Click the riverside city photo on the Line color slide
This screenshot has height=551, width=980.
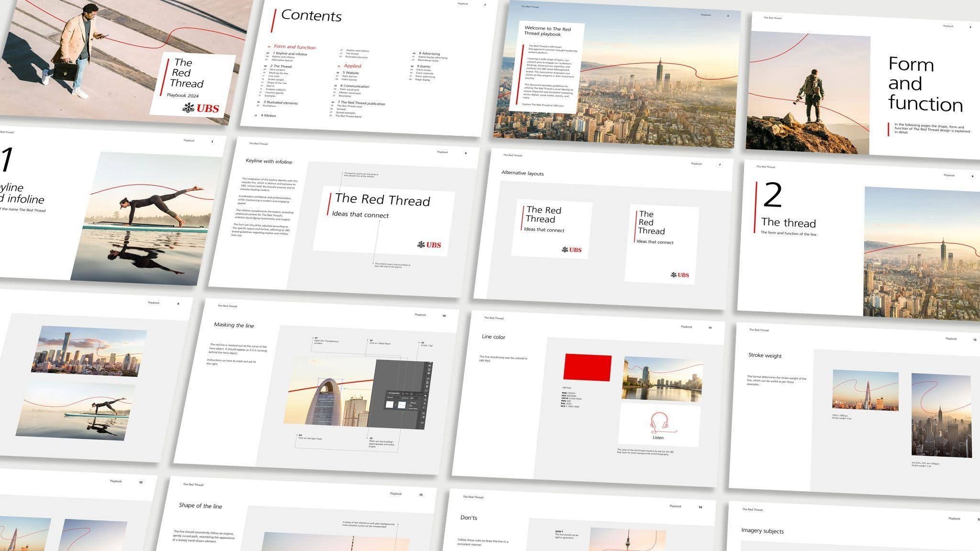[662, 379]
